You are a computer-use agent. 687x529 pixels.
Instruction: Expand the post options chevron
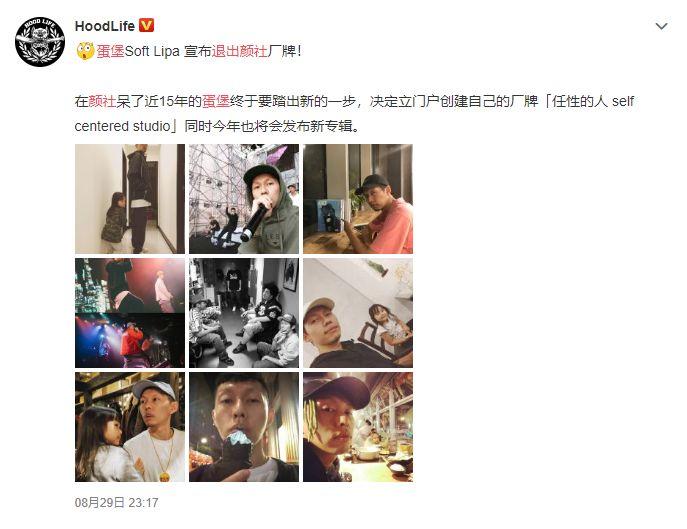click(661, 26)
